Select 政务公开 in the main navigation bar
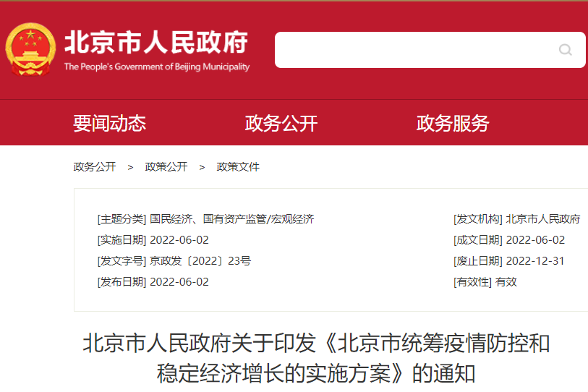 pyautogui.click(x=281, y=124)
